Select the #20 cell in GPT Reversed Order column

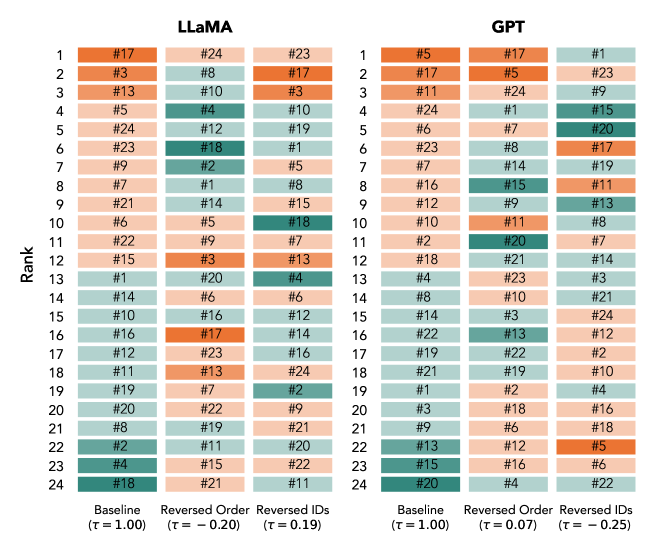(507, 241)
